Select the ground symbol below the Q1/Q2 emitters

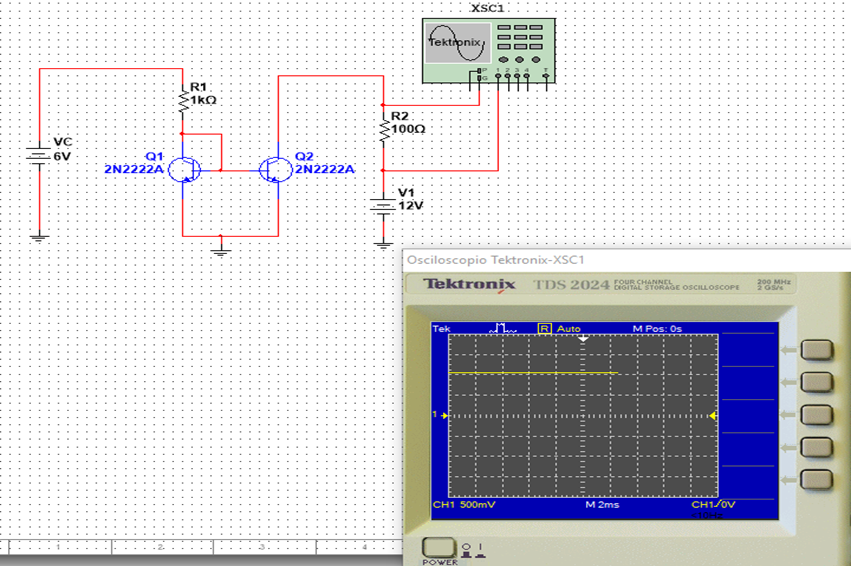(220, 252)
